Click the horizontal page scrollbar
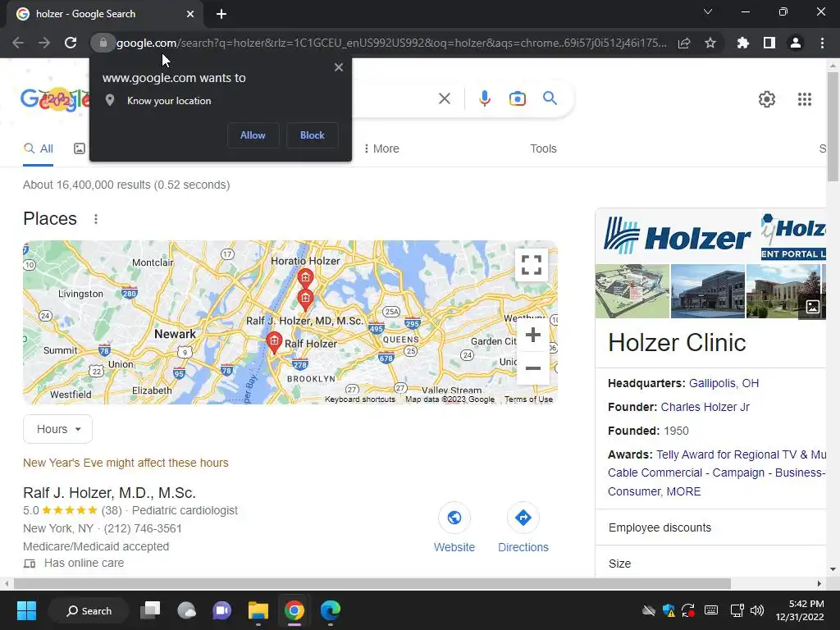 point(372,583)
